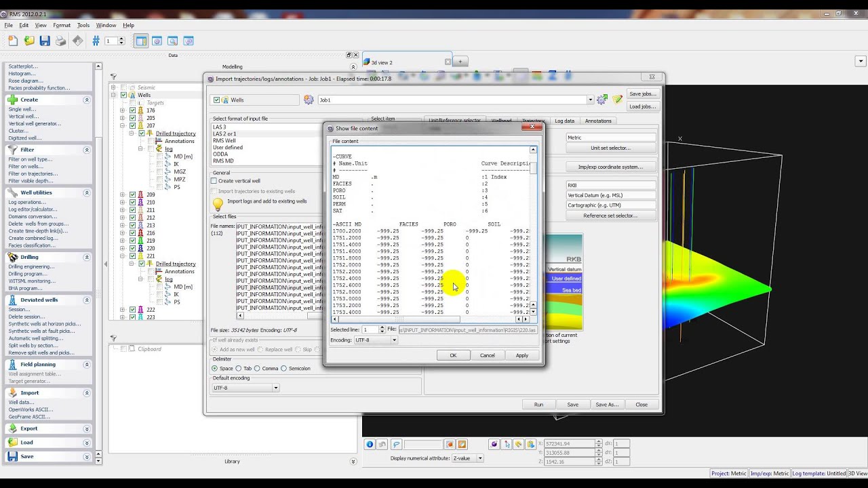Open the Format menu
The height and width of the screenshot is (488, 868).
pos(62,25)
